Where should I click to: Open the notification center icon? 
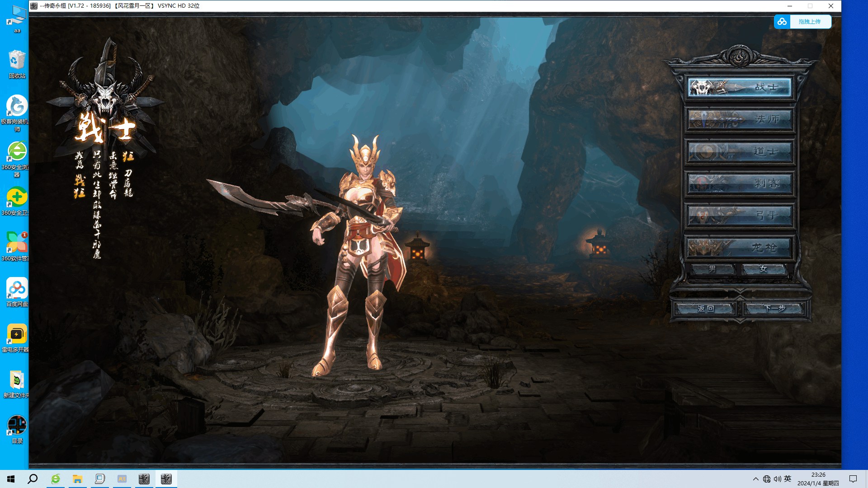click(x=853, y=479)
